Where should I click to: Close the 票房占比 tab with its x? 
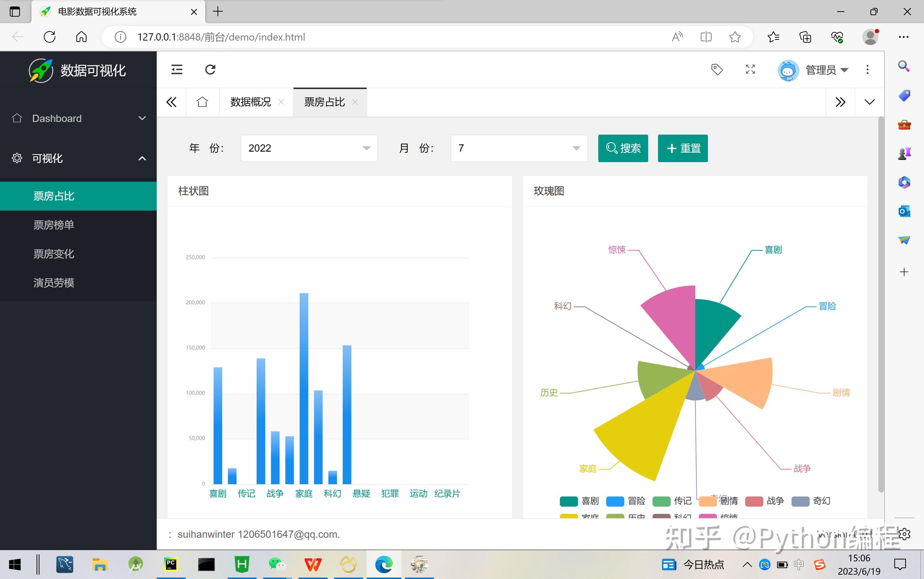[355, 102]
